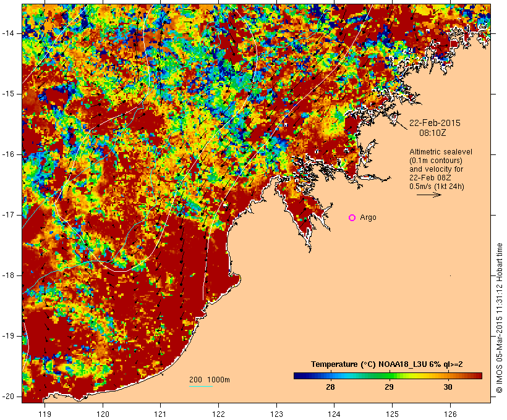507x420 pixels.
Task: Click the cyan bathymetry legend line
Action: click(201, 386)
